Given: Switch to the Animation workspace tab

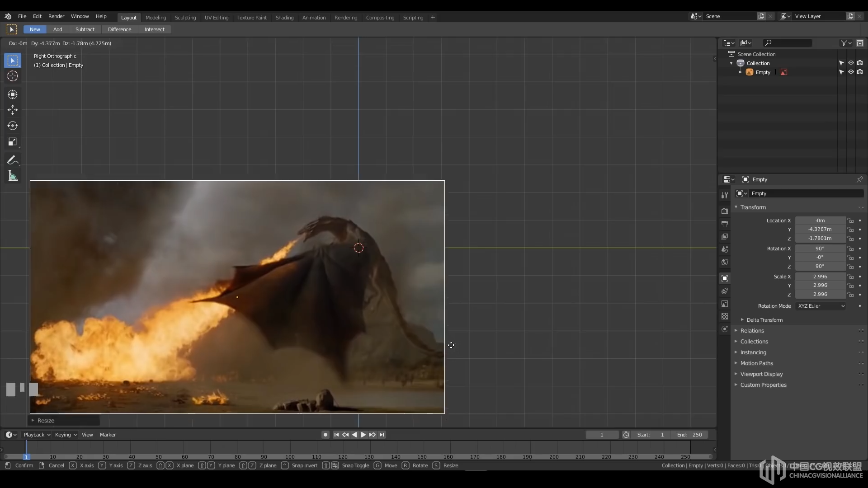Looking at the screenshot, I should (x=314, y=18).
